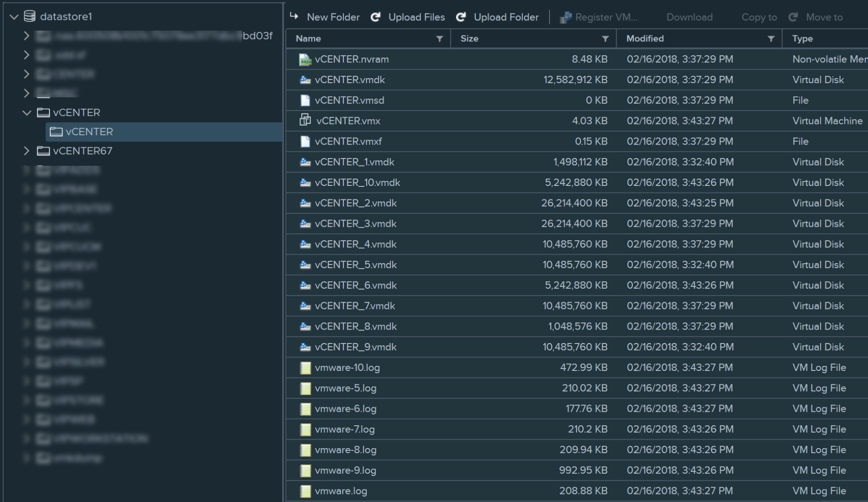Click the vmware-10.log file icon

click(x=305, y=368)
